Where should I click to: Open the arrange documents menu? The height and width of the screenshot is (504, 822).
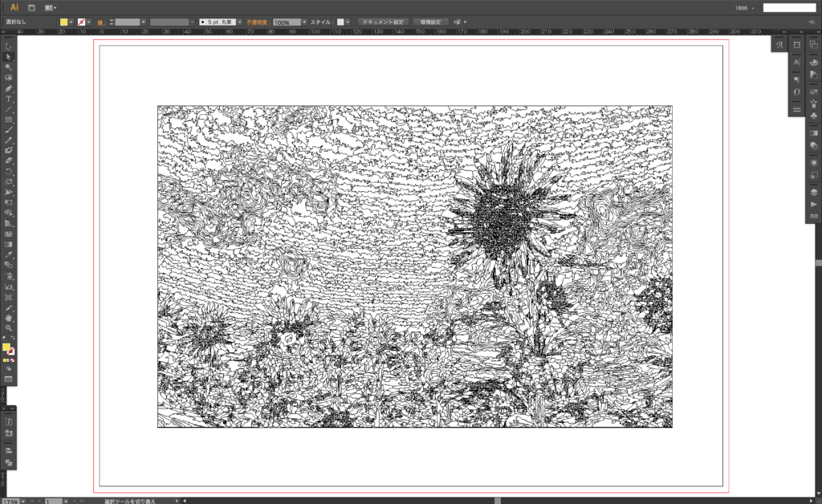(x=51, y=7)
